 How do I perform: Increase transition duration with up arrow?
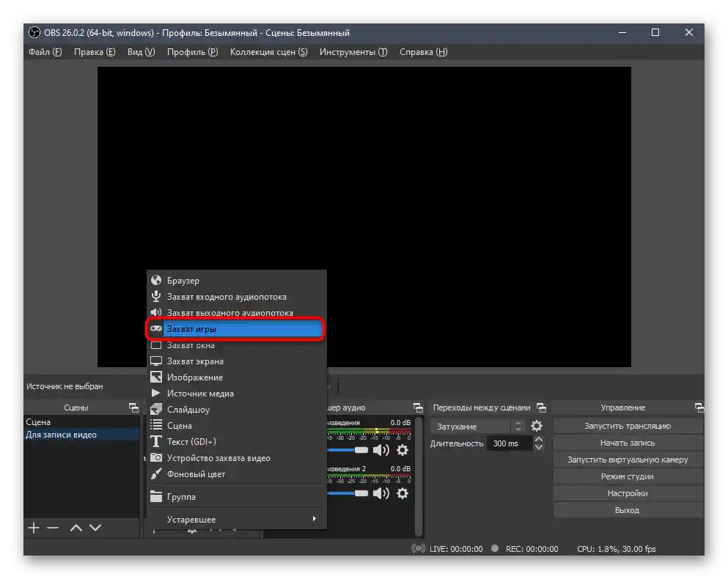coord(539,439)
